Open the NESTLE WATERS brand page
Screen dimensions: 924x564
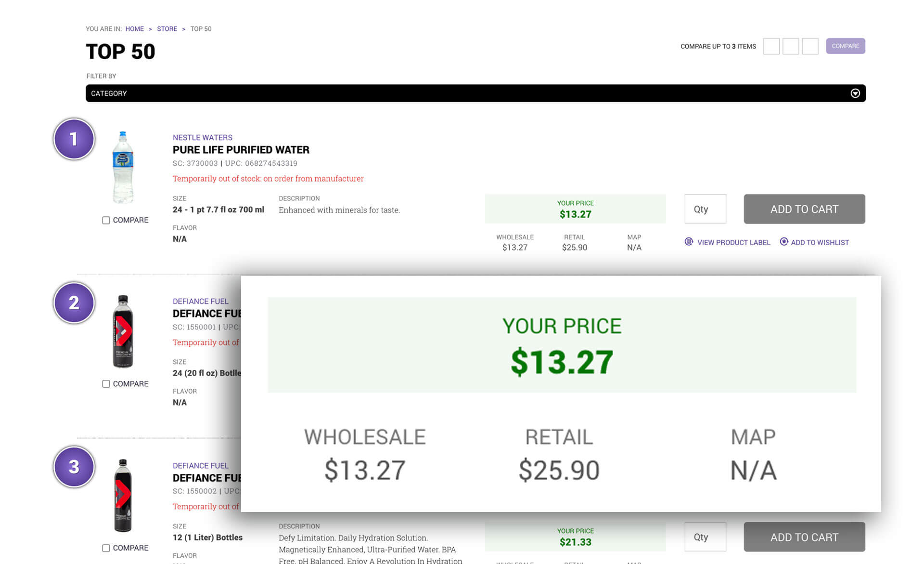tap(202, 138)
